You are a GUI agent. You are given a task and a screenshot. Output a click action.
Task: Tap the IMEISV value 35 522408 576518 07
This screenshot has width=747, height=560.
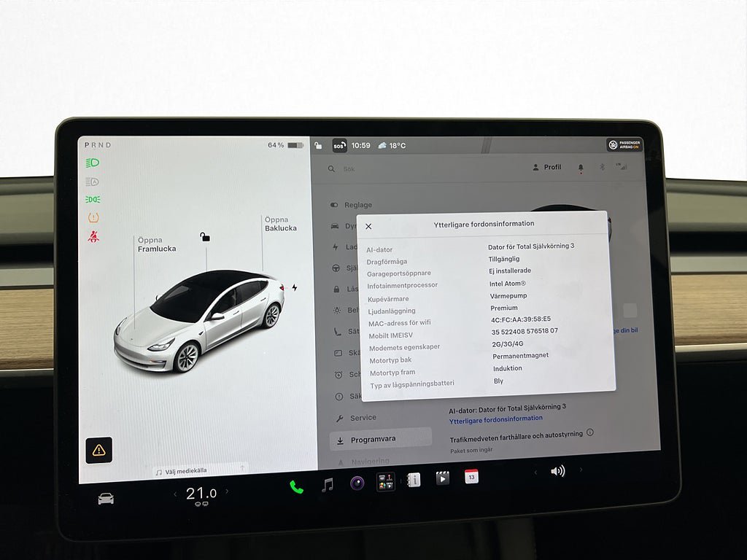(525, 331)
